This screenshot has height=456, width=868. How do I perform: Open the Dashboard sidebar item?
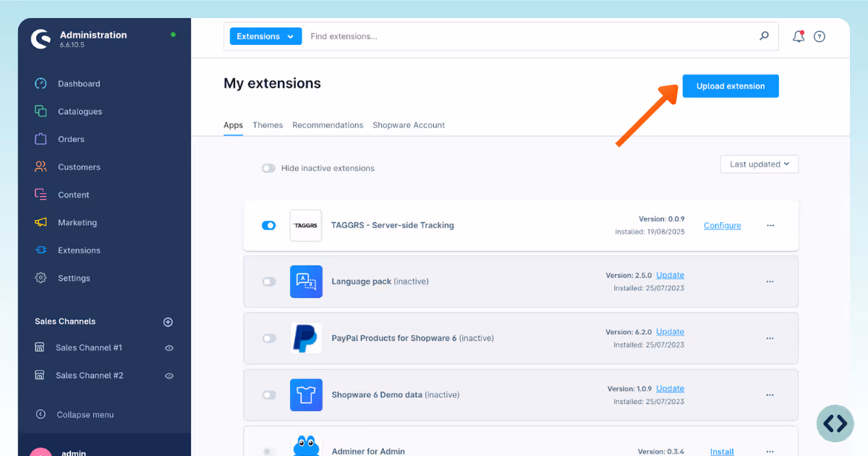point(79,84)
